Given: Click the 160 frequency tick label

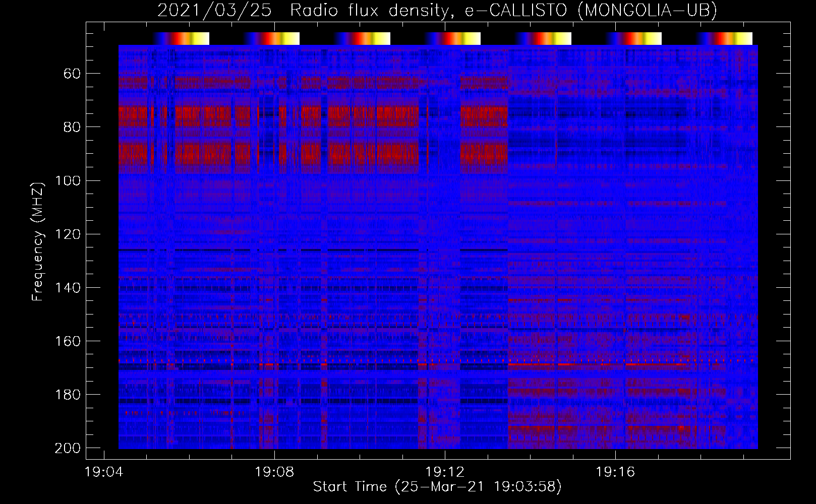Looking at the screenshot, I should pyautogui.click(x=68, y=341).
